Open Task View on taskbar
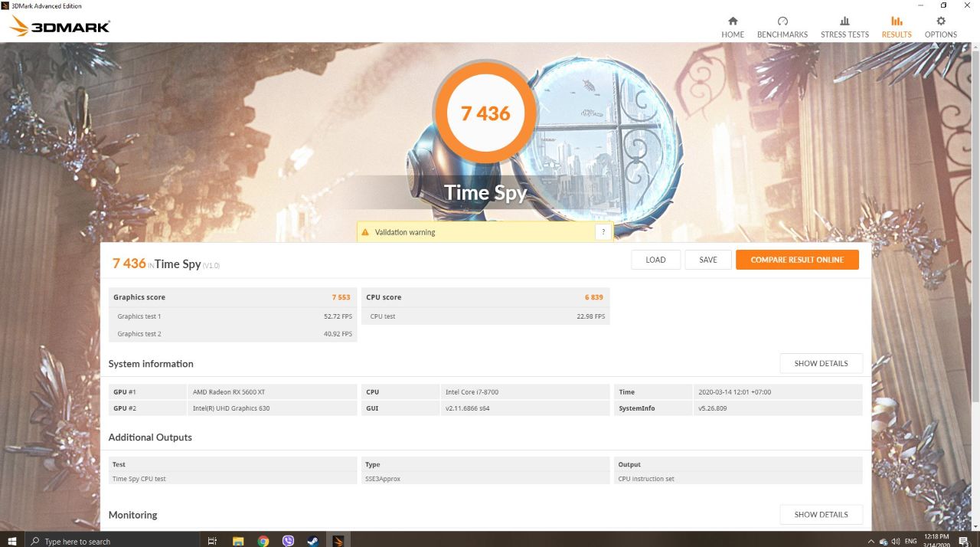The width and height of the screenshot is (980, 547). [x=213, y=541]
